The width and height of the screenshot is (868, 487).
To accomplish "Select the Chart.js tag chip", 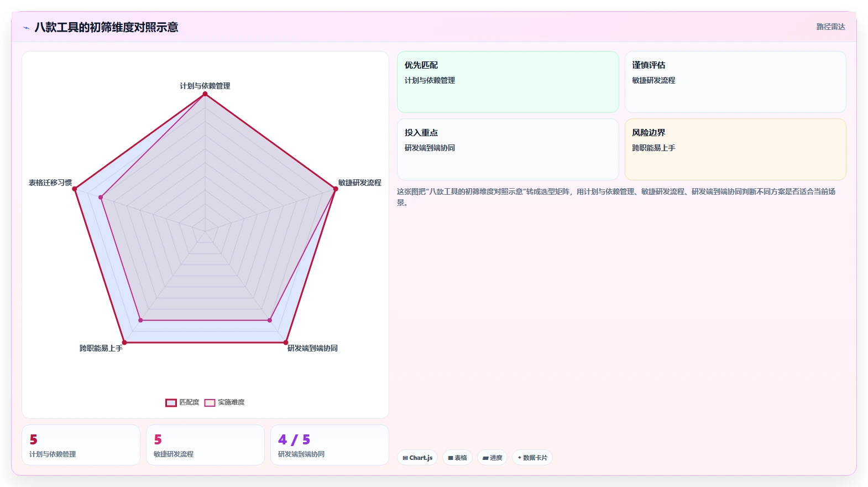I will click(417, 458).
